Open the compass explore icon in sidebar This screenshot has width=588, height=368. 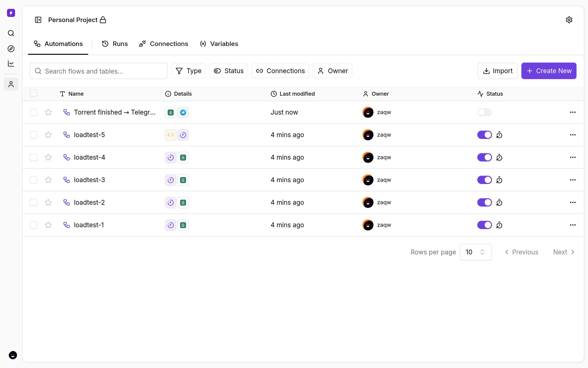click(x=11, y=49)
